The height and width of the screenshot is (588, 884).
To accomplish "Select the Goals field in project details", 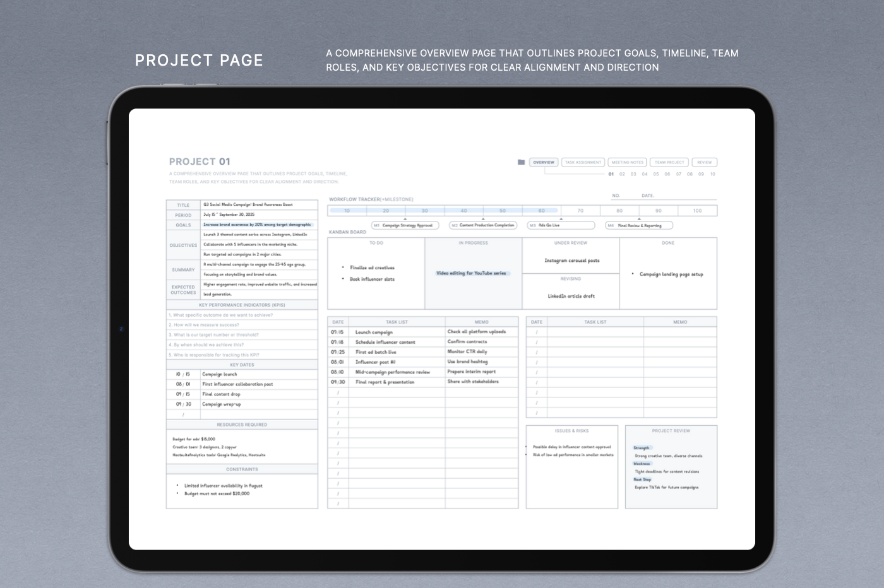I will pyautogui.click(x=257, y=225).
